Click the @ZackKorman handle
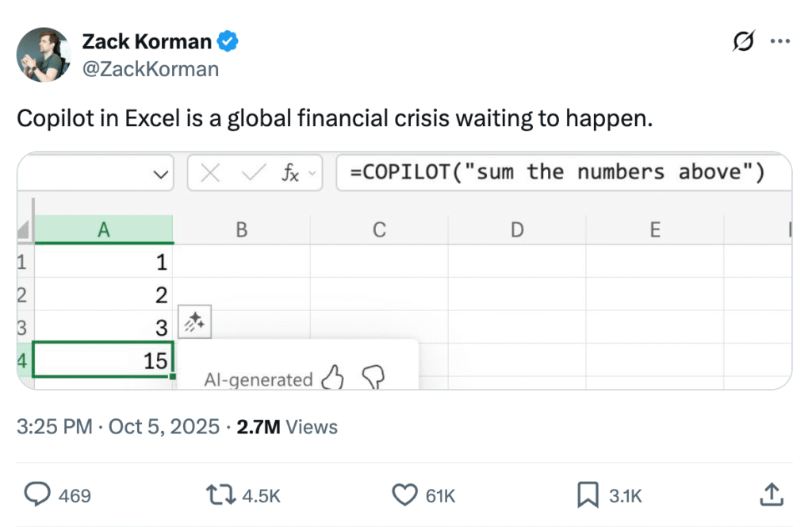812x527 pixels. point(151,69)
